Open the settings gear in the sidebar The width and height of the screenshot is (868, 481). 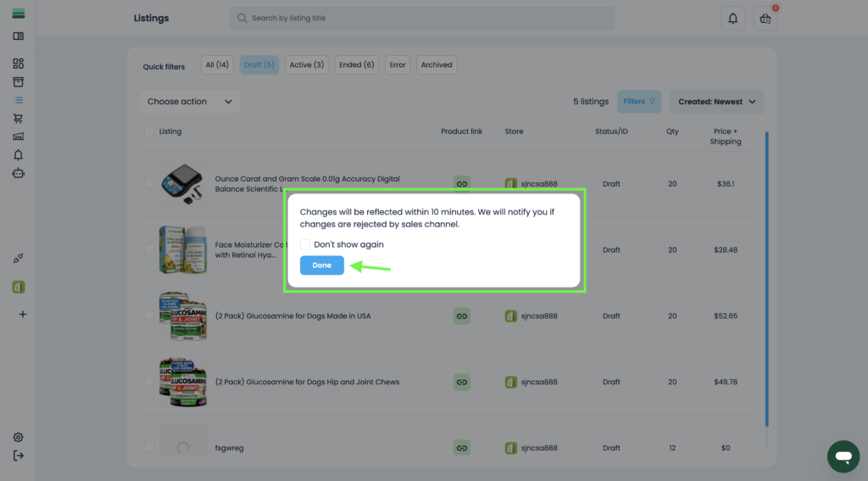pos(19,438)
